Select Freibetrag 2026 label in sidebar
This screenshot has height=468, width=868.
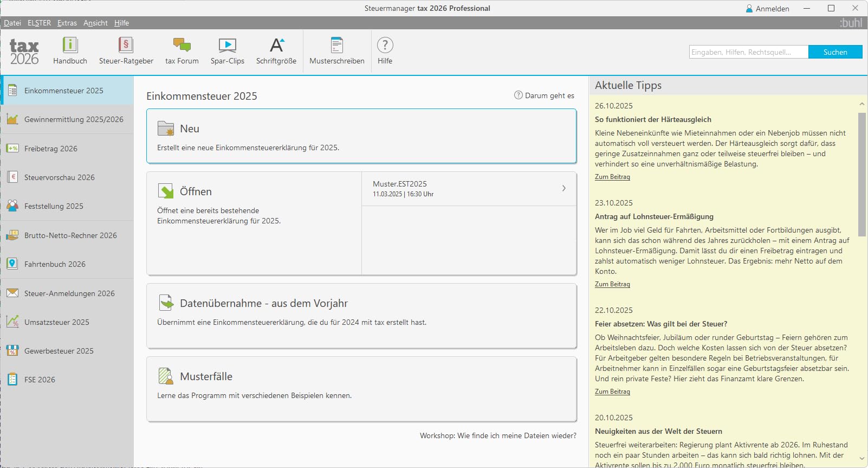point(51,149)
